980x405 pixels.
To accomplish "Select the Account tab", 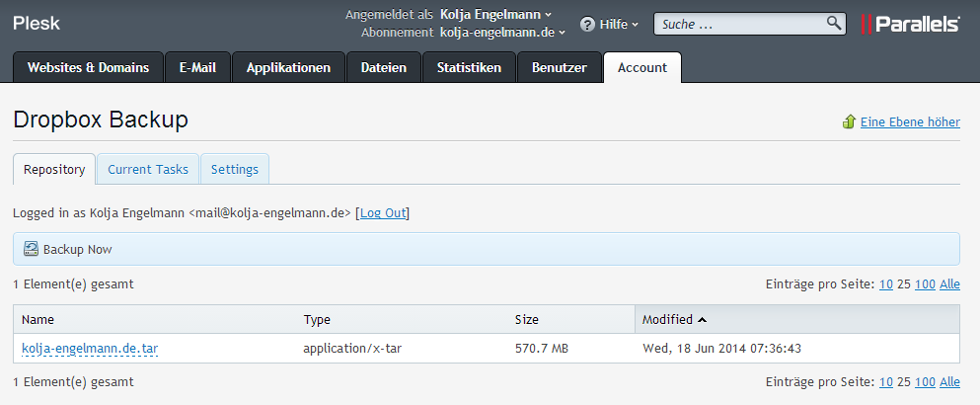I will point(642,67).
